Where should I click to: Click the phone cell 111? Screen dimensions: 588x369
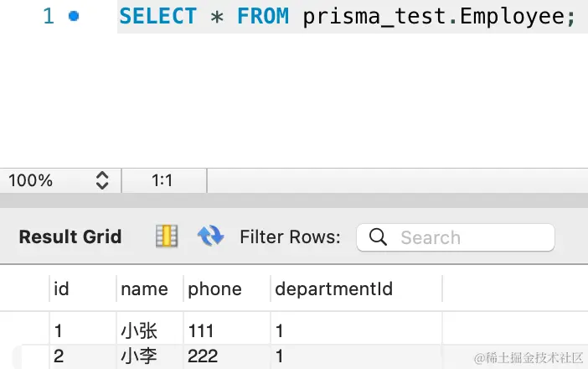[x=226, y=330]
